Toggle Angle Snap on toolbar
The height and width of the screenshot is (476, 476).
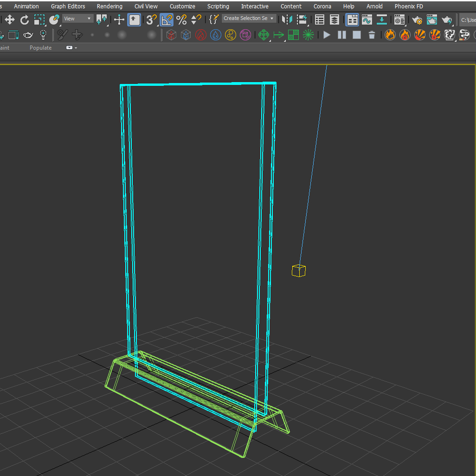(166, 19)
